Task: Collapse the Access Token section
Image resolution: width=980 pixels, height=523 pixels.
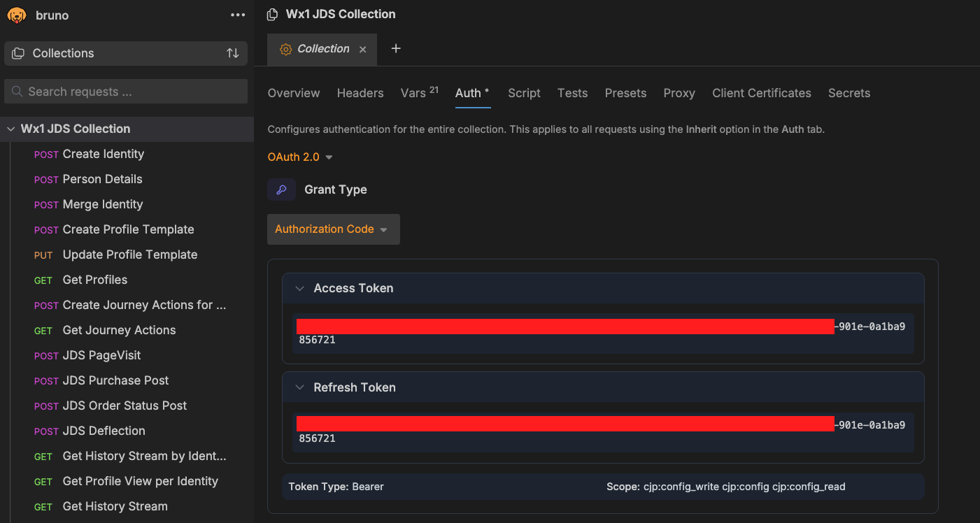Action: (300, 288)
